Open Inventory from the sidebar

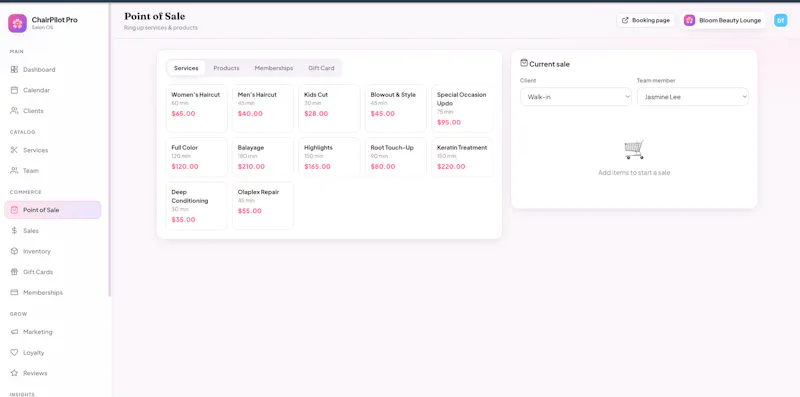(x=53, y=251)
